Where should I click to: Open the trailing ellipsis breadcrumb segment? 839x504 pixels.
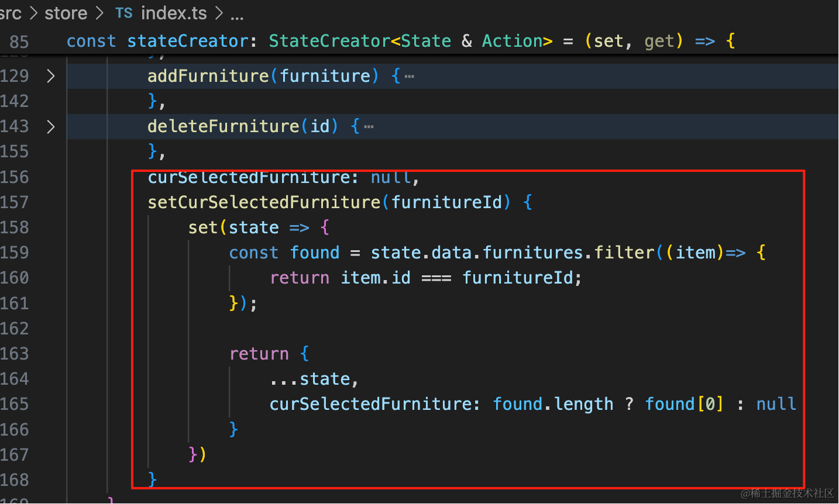point(237,14)
